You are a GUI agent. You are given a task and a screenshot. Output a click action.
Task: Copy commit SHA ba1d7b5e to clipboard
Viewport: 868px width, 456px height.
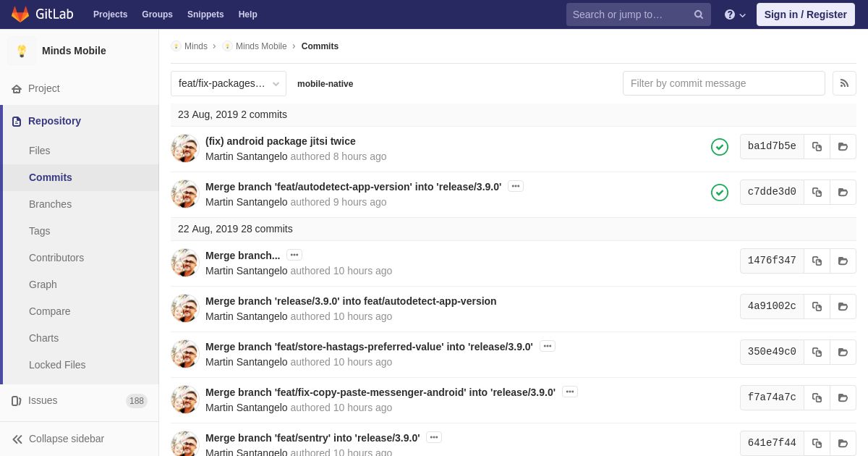pyautogui.click(x=817, y=146)
